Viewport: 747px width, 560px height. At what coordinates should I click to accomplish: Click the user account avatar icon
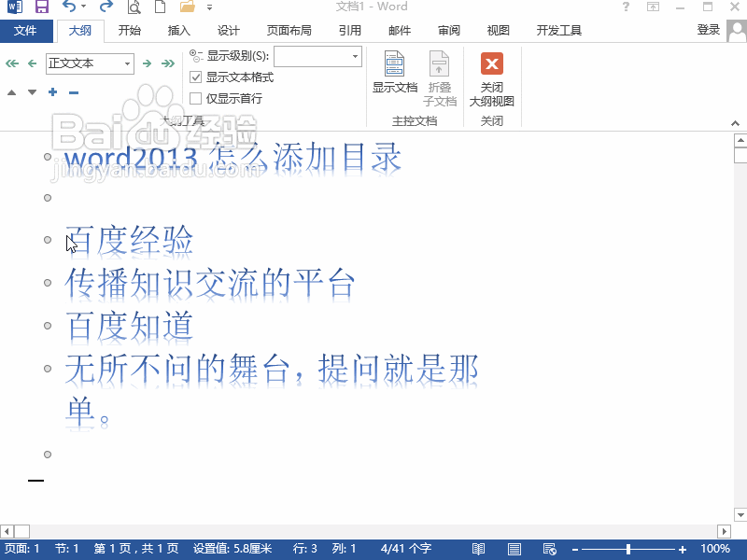pyautogui.click(x=737, y=31)
